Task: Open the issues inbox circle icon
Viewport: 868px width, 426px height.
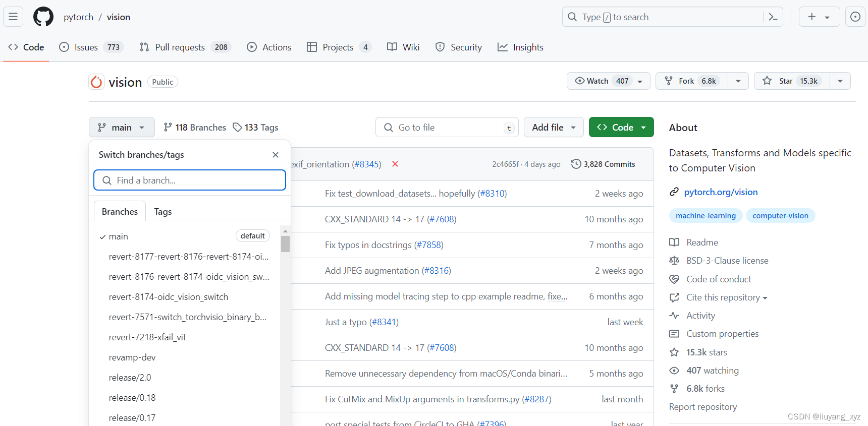Action: click(x=855, y=17)
